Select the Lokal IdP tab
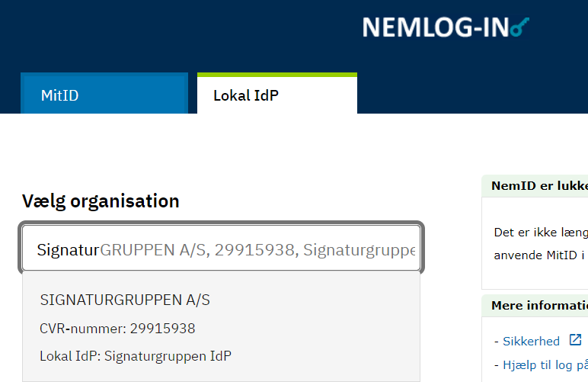 coord(276,95)
